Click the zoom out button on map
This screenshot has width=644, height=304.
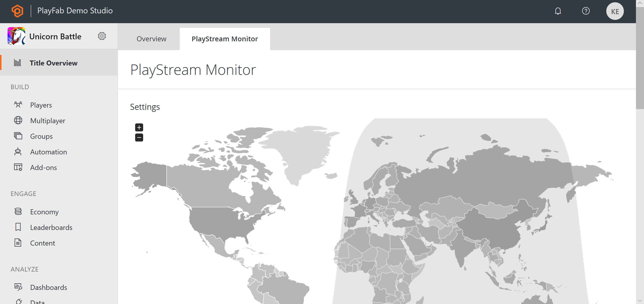pos(139,138)
